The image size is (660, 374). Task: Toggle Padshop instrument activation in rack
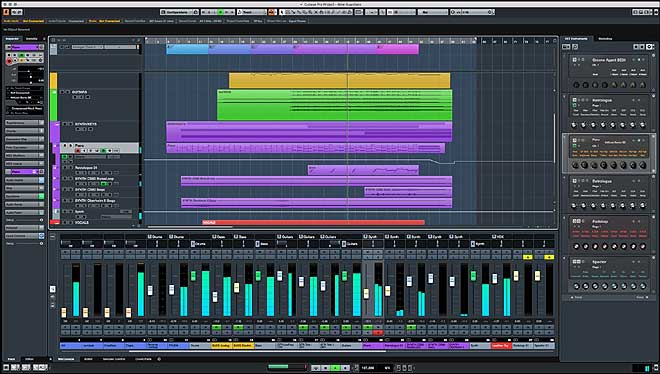574,221
